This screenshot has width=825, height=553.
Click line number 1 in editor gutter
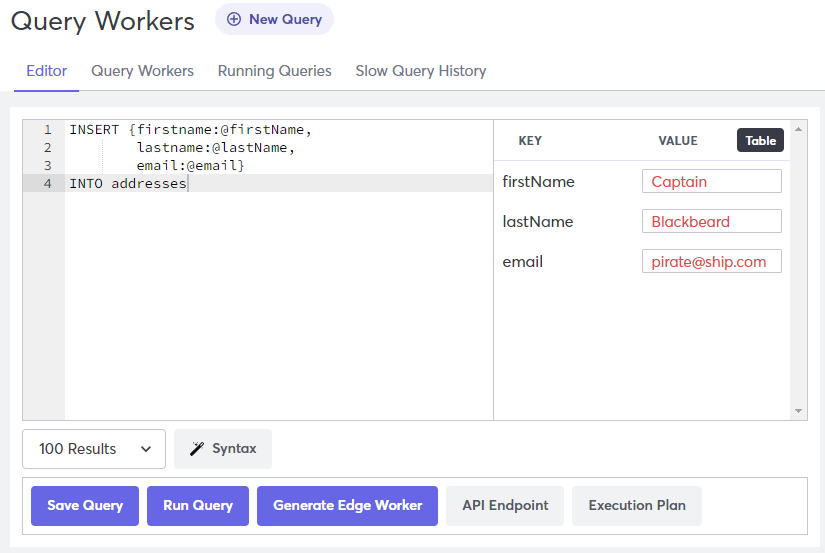[x=47, y=129]
